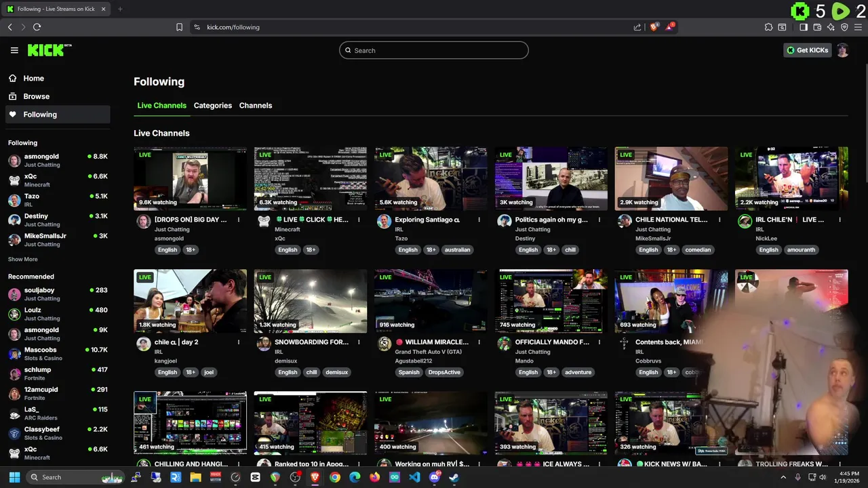This screenshot has width=868, height=488.
Task: Click asmongold avatar on stream card
Action: coord(143,221)
